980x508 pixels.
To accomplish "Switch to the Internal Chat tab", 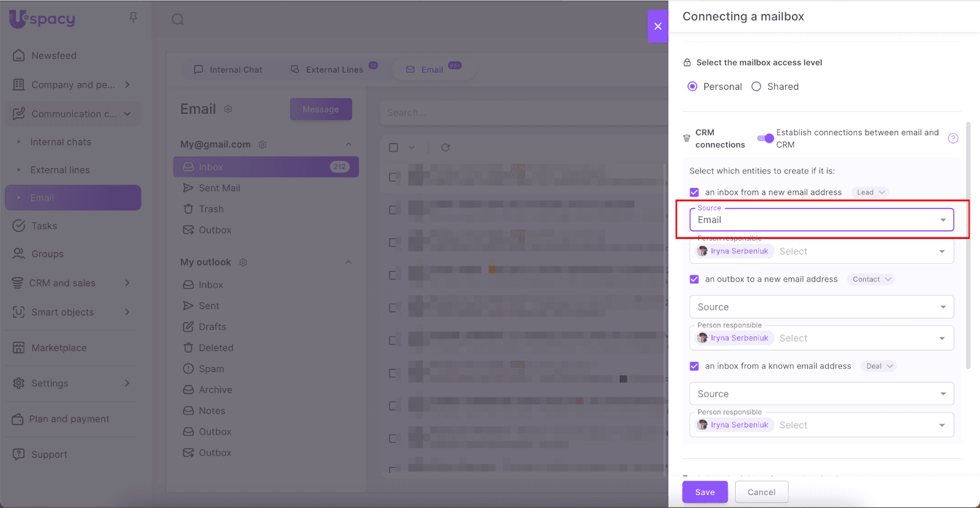I will click(228, 70).
